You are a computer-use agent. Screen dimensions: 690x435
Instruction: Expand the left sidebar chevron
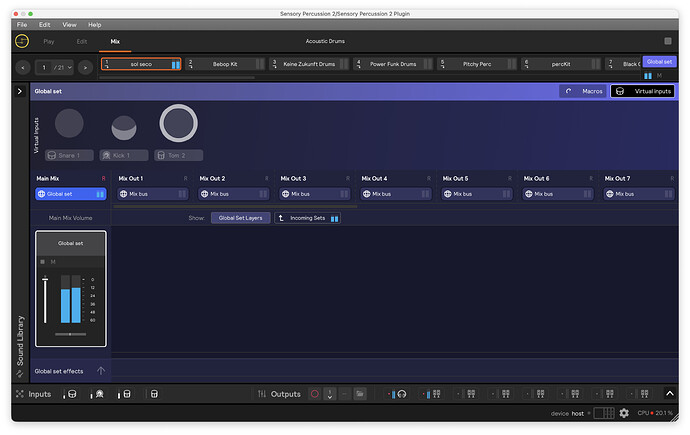(x=19, y=91)
